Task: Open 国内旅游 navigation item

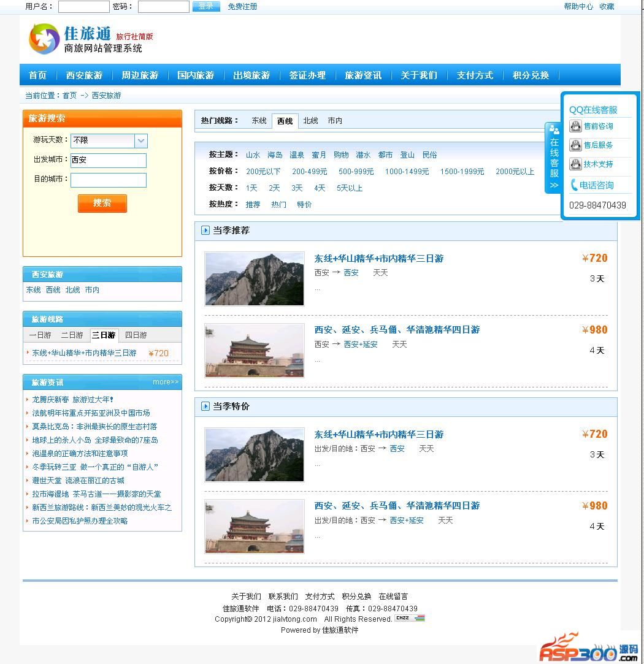Action: click(196, 75)
